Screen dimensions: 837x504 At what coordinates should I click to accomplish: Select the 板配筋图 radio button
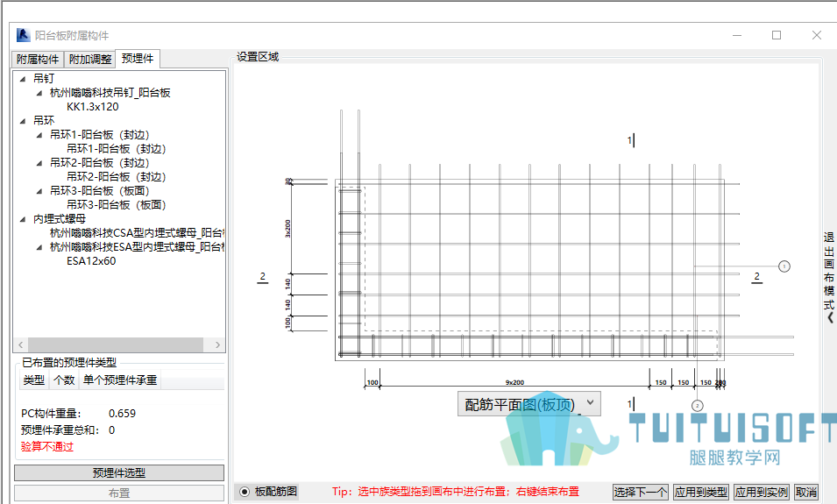pos(245,492)
